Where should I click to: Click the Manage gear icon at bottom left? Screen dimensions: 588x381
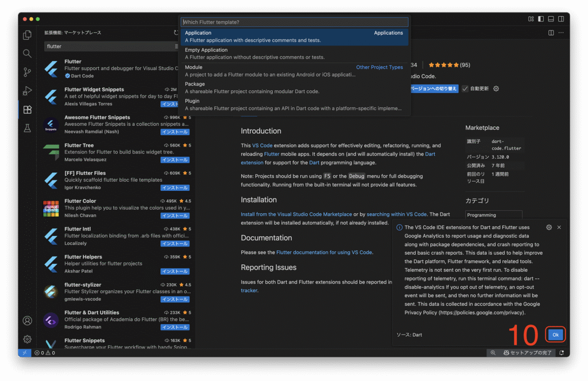(x=27, y=339)
